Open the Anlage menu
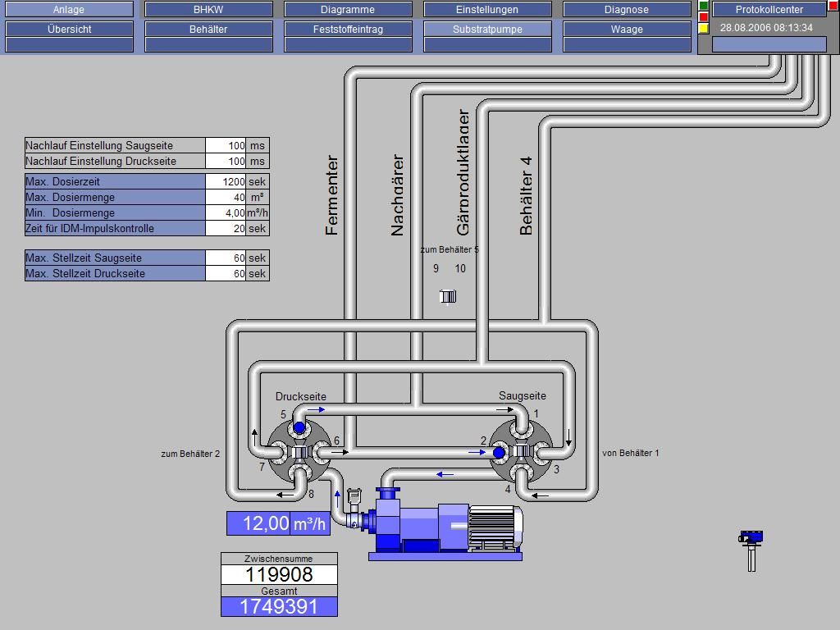The width and height of the screenshot is (840, 630). [69, 10]
